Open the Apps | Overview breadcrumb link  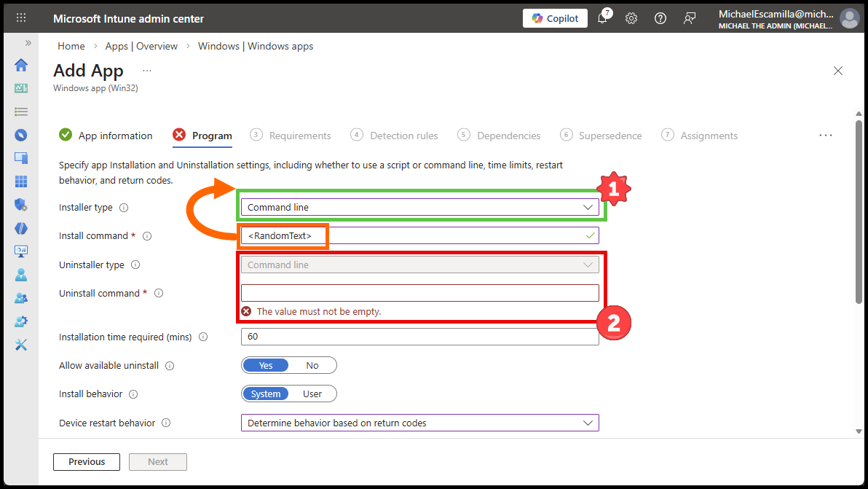click(141, 45)
